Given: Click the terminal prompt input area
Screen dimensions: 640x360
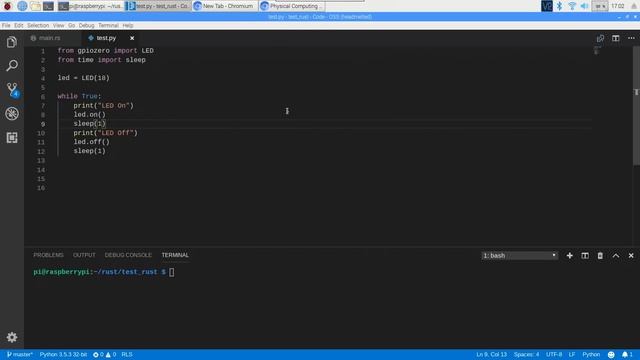Looking at the screenshot, I should [171, 272].
